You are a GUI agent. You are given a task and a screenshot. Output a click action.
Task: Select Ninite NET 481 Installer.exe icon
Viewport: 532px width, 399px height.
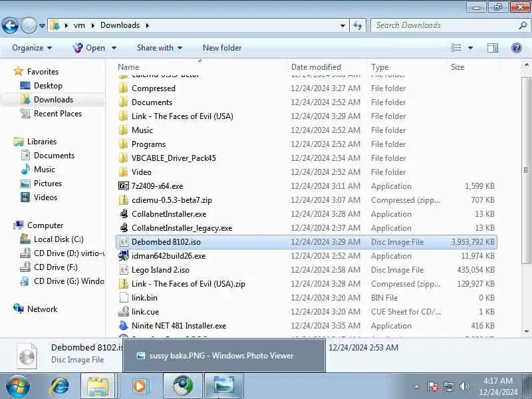[124, 325]
